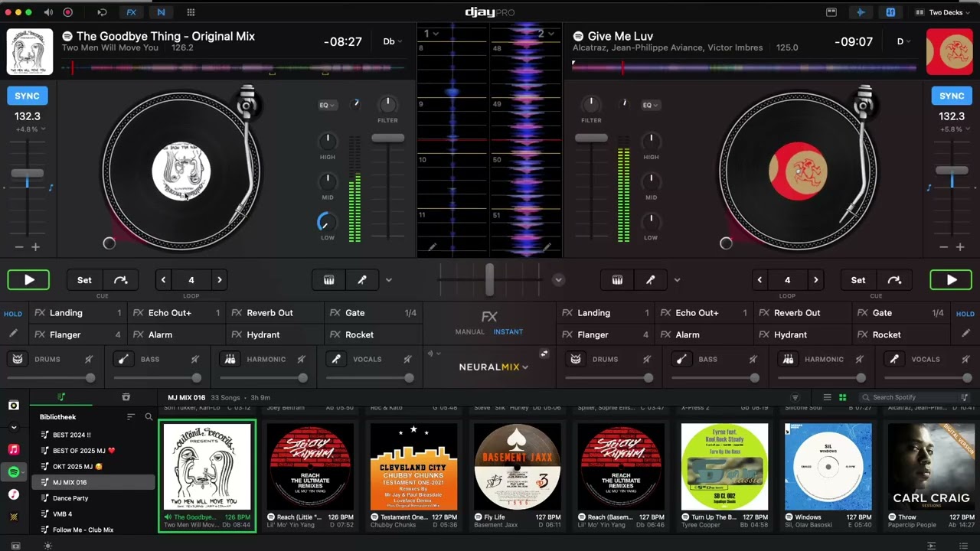Trigger the Landing FX on The Goodbye Thing deck

click(x=77, y=313)
